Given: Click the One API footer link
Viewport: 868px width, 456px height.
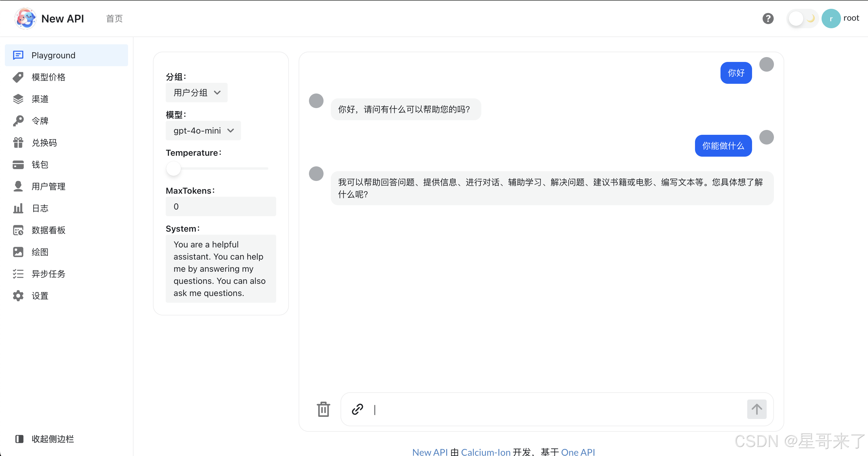Looking at the screenshot, I should 578,452.
